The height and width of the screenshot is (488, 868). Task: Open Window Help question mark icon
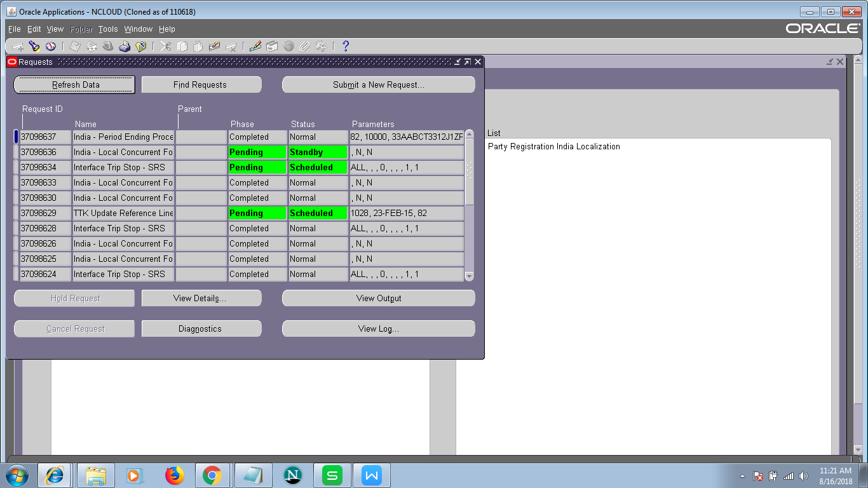click(x=346, y=46)
